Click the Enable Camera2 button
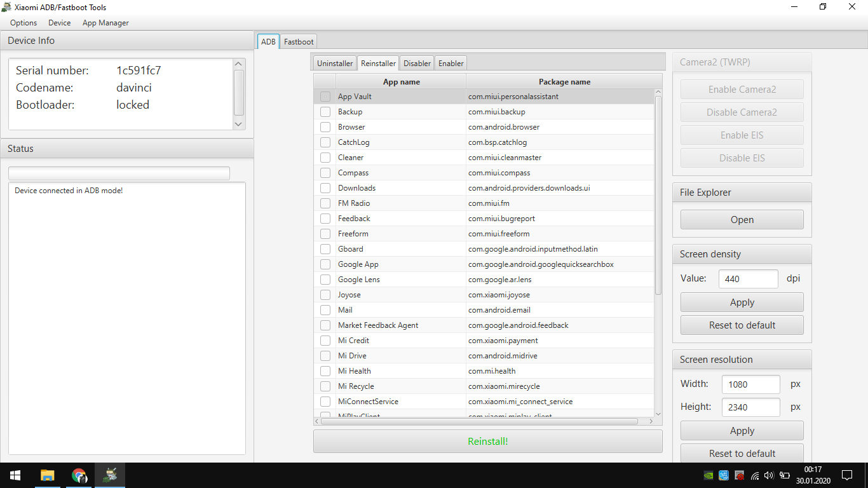 (x=742, y=90)
